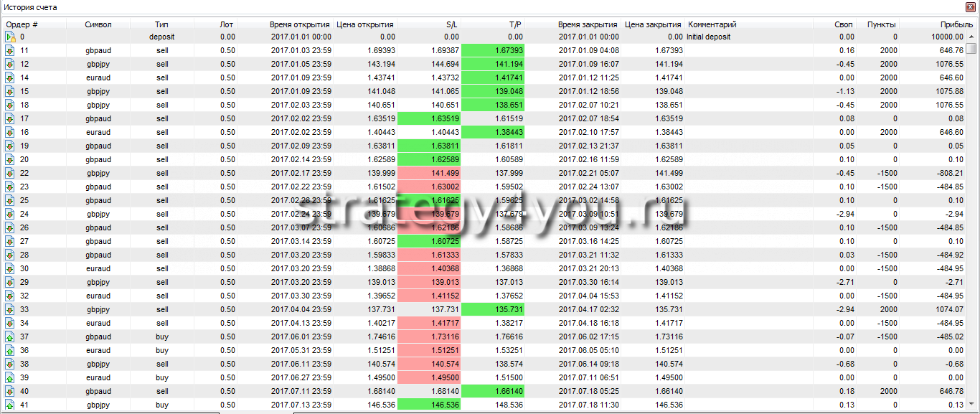Click the История счета panel title

coord(30,7)
